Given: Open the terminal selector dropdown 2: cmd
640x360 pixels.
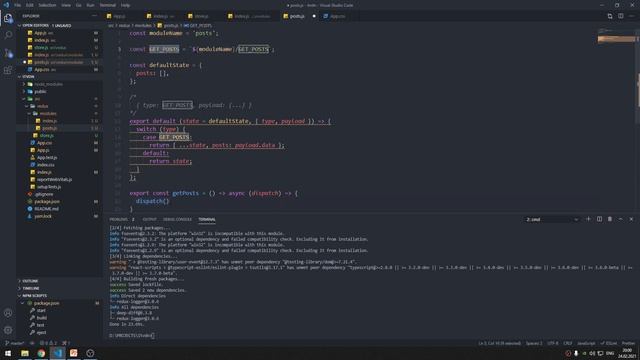Looking at the screenshot, I should [552, 220].
